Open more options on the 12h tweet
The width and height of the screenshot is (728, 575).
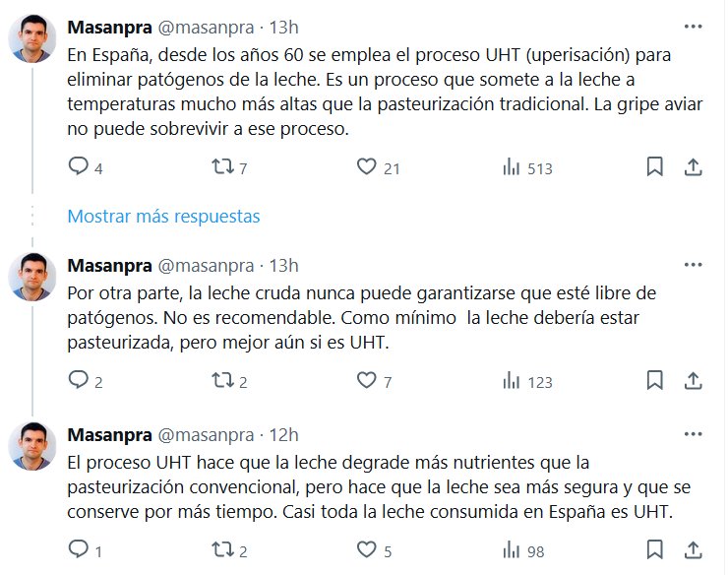click(x=693, y=434)
